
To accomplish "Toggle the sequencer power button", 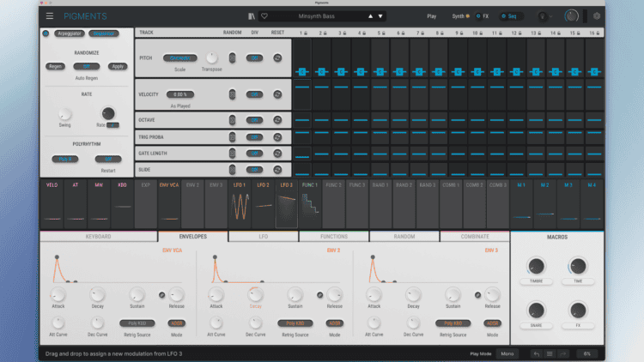I will (46, 33).
